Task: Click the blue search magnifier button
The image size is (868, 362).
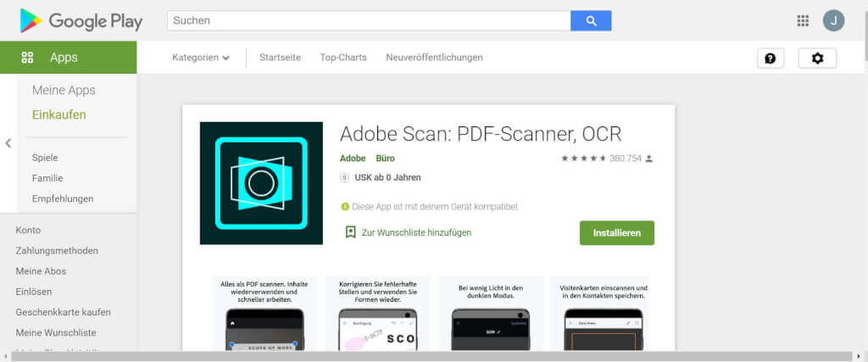Action: click(x=591, y=20)
